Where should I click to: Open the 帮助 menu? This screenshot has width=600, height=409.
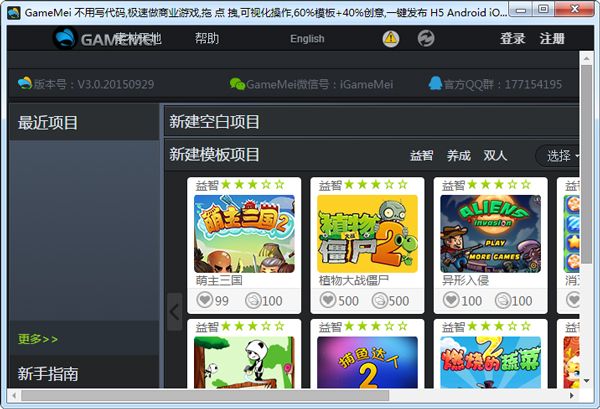click(x=207, y=39)
